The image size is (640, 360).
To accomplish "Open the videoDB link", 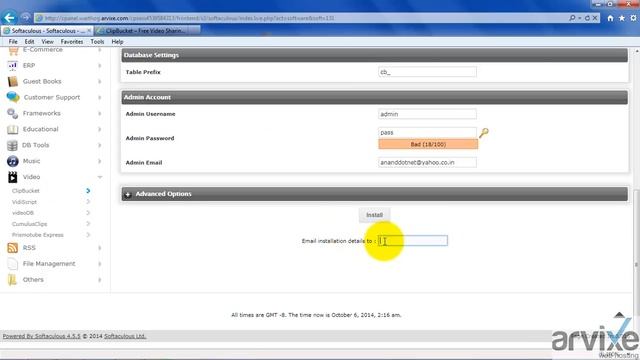I will [x=23, y=213].
